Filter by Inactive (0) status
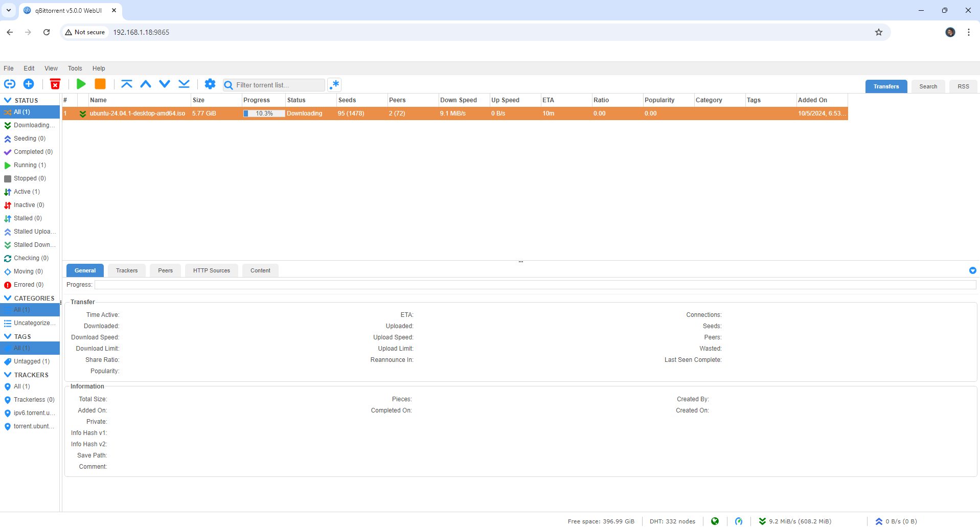The width and height of the screenshot is (980, 527). [30, 205]
